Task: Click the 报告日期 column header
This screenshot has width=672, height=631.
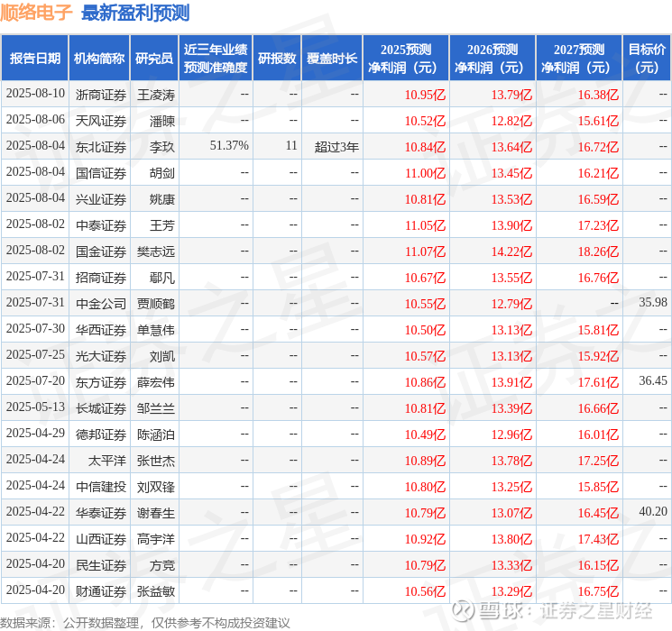Action: (34, 58)
